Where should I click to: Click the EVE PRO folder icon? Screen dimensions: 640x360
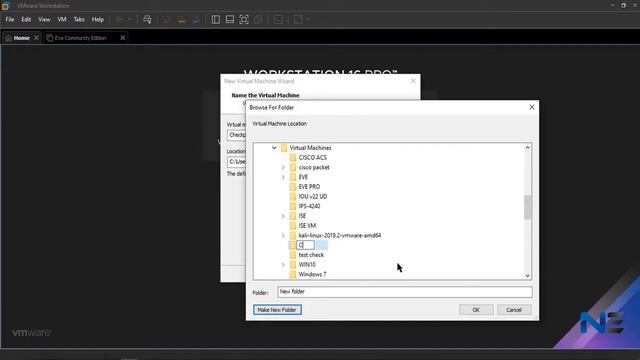pyautogui.click(x=293, y=187)
